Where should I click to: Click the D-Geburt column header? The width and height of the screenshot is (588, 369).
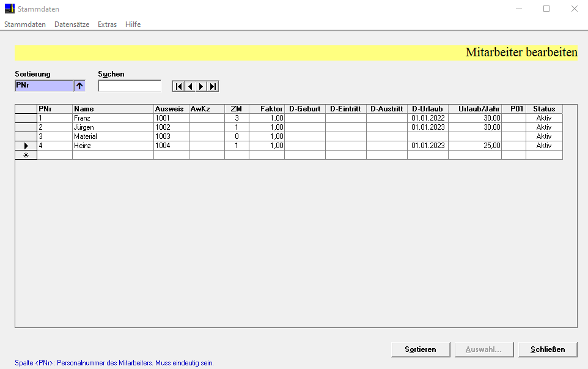(x=305, y=109)
